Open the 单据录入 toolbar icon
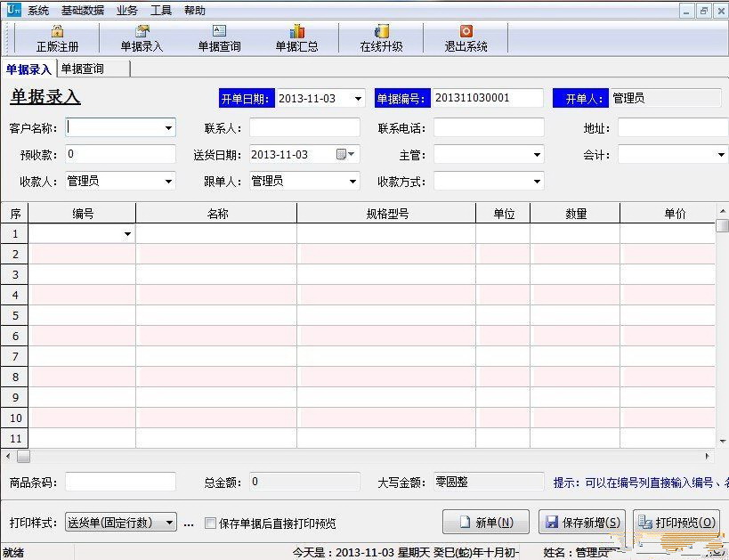 click(142, 31)
